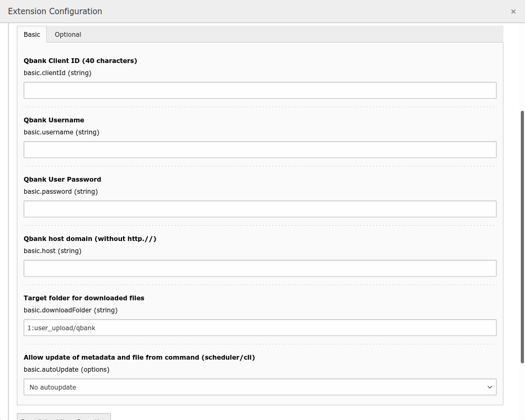The width and height of the screenshot is (525, 420).
Task: Click the 'basic.clientId (string)' text
Action: (x=58, y=73)
